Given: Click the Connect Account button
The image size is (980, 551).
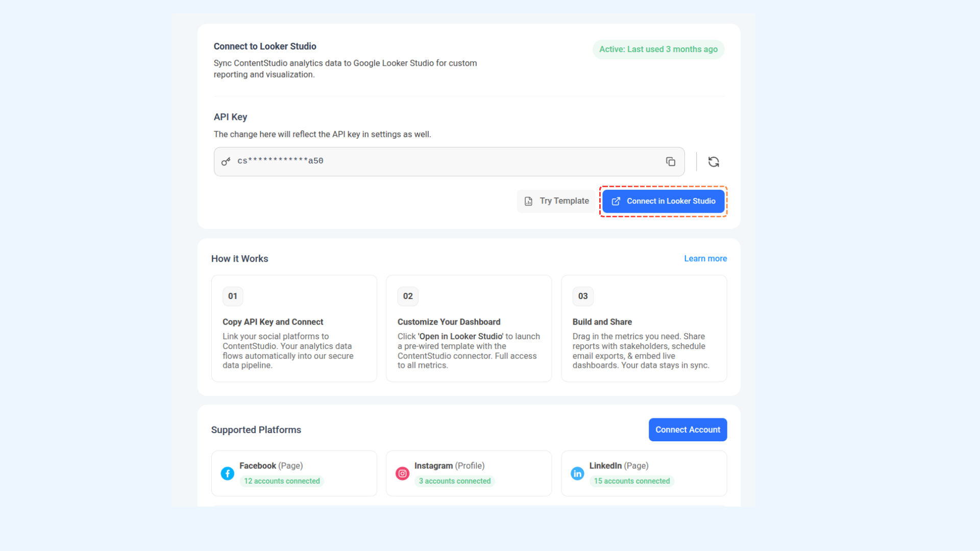Looking at the screenshot, I should tap(688, 430).
